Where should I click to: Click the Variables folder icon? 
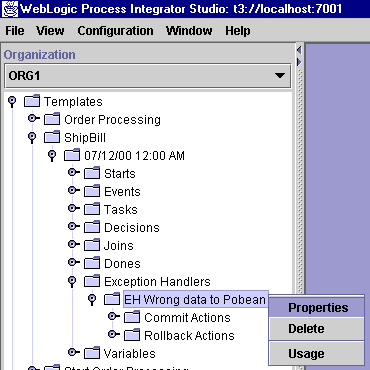(x=92, y=353)
